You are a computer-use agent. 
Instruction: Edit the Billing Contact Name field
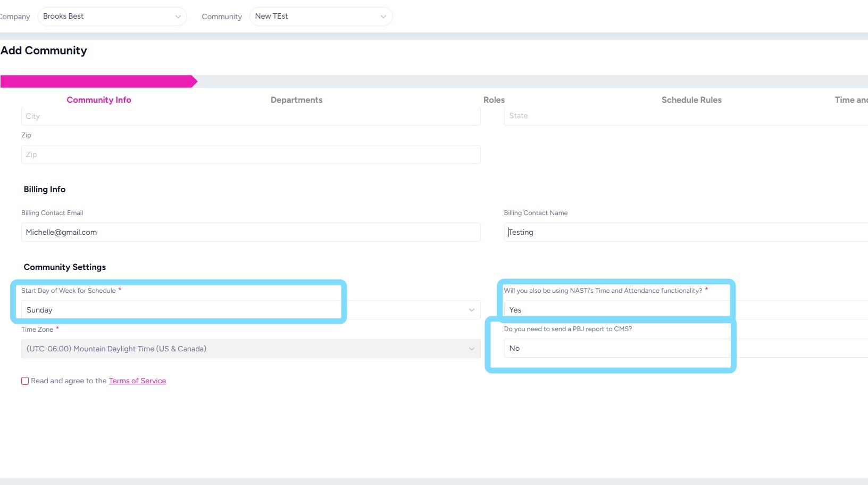click(x=686, y=232)
